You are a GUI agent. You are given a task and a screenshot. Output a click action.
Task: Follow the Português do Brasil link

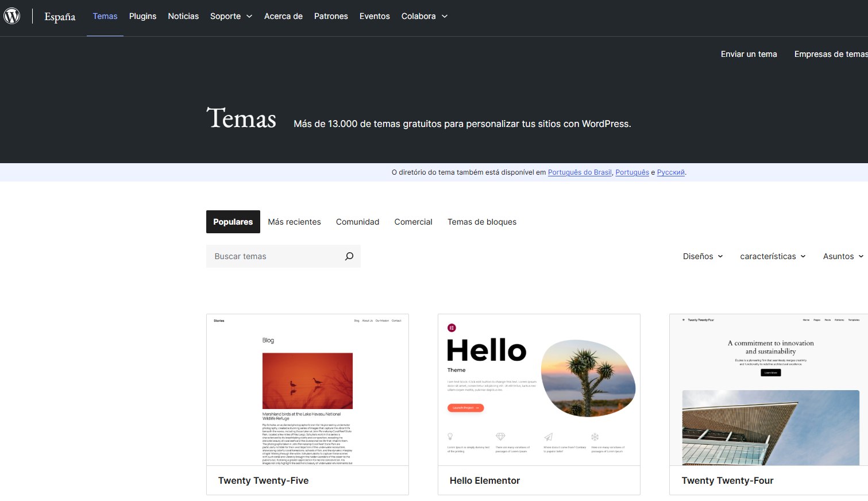click(580, 172)
